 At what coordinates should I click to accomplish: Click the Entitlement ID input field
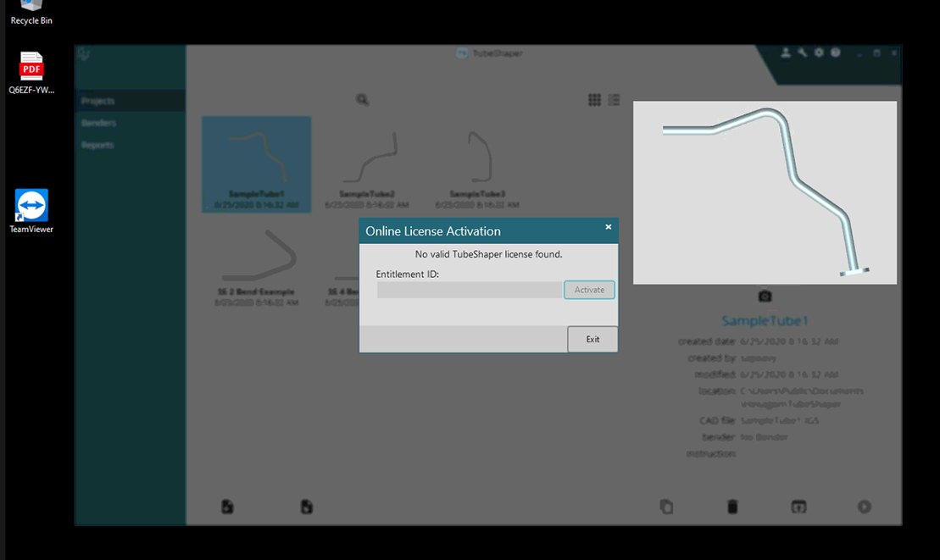[469, 290]
